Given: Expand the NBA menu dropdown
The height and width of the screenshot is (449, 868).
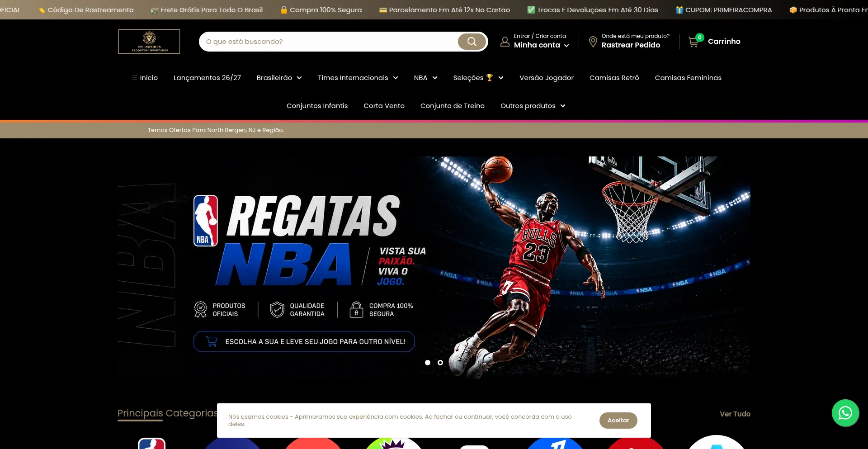Looking at the screenshot, I should click(x=435, y=78).
